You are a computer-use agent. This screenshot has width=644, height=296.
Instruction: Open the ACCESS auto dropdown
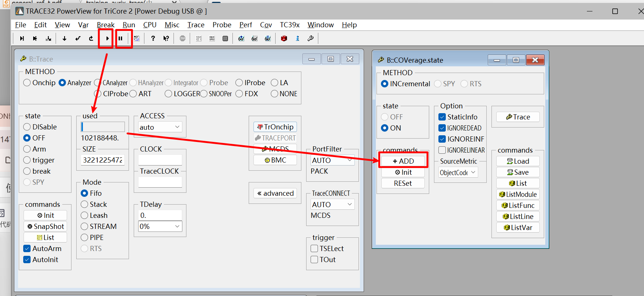pos(160,127)
